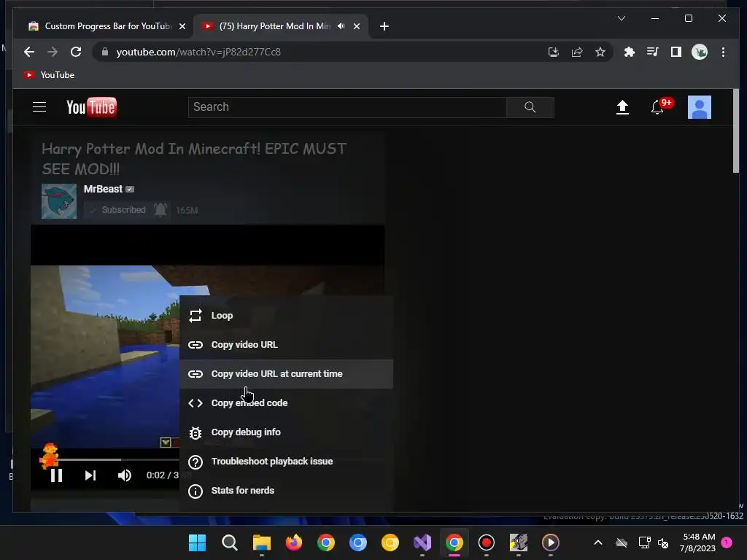Open the Windows Start menu
The height and width of the screenshot is (560, 747).
coord(197,542)
